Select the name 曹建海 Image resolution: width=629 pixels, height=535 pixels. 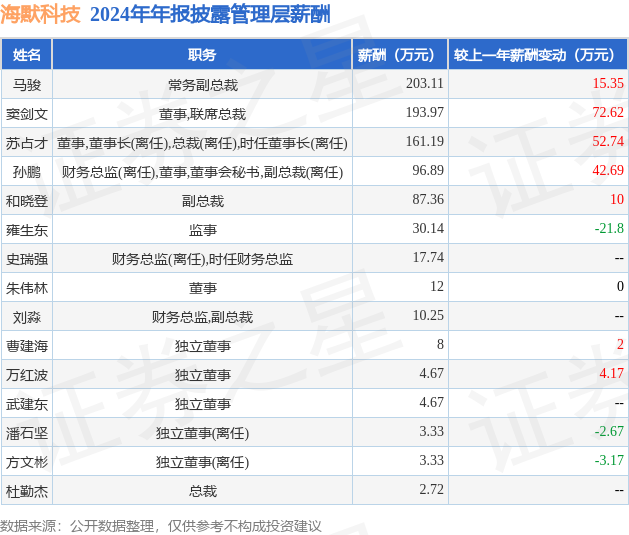(27, 346)
